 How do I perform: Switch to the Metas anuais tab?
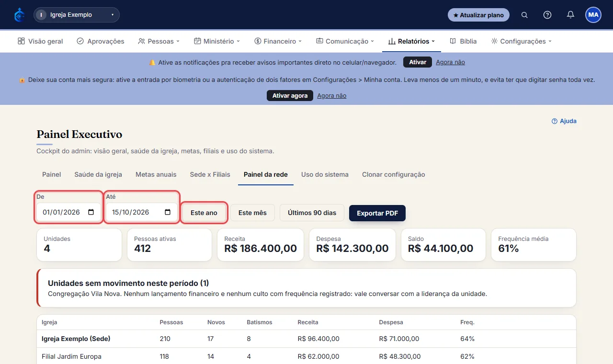coord(156,174)
